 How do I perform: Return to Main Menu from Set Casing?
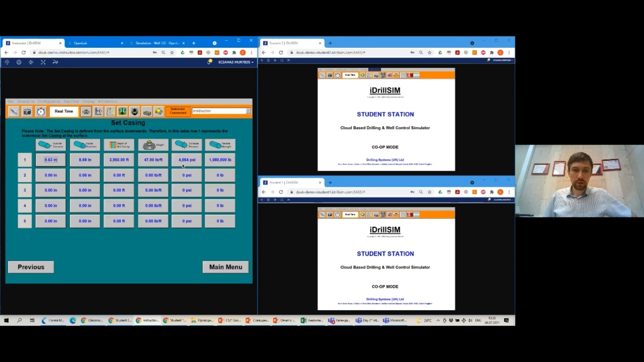click(225, 267)
